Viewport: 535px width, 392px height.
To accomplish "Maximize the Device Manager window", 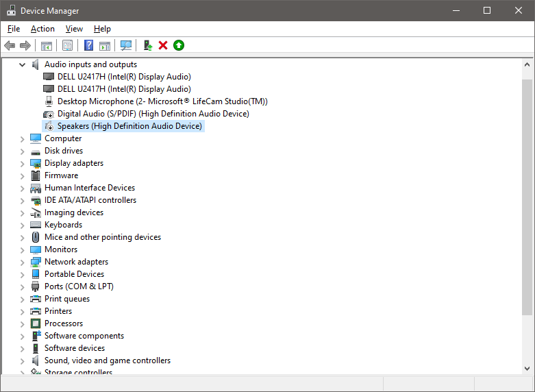I will [x=487, y=10].
